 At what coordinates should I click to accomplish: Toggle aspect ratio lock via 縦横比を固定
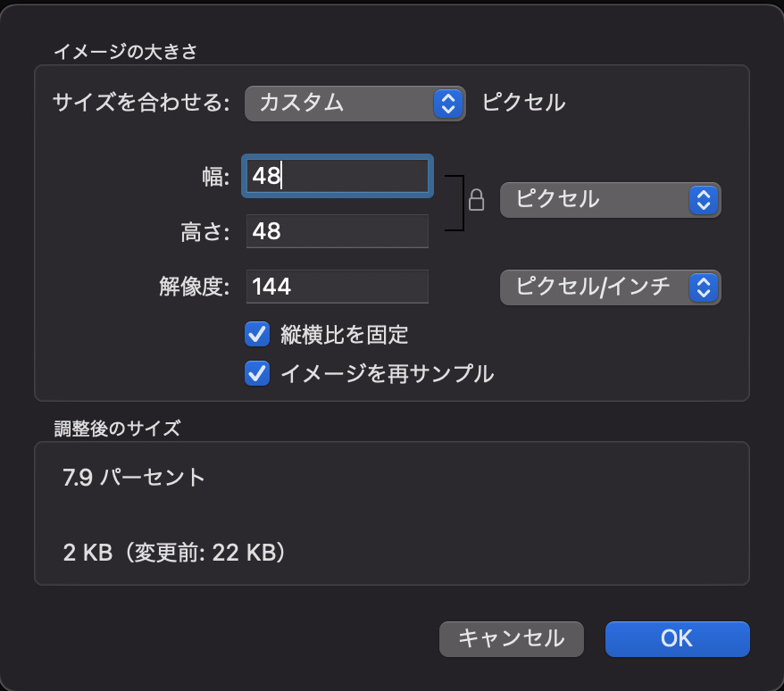pyautogui.click(x=256, y=334)
